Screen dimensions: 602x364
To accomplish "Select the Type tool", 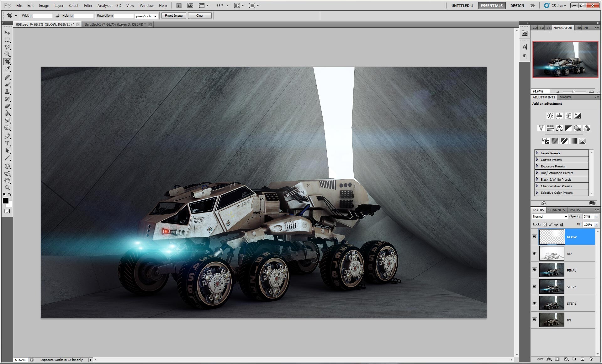I will click(x=7, y=143).
